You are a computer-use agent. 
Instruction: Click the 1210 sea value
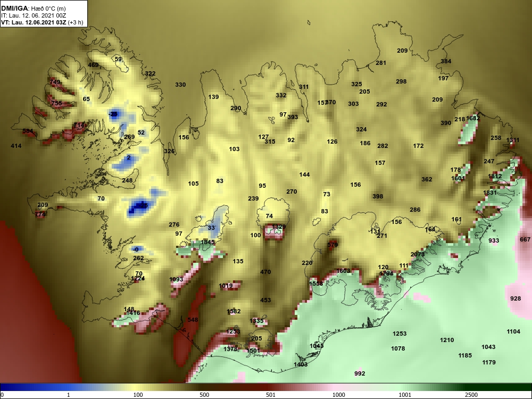coord(447,340)
